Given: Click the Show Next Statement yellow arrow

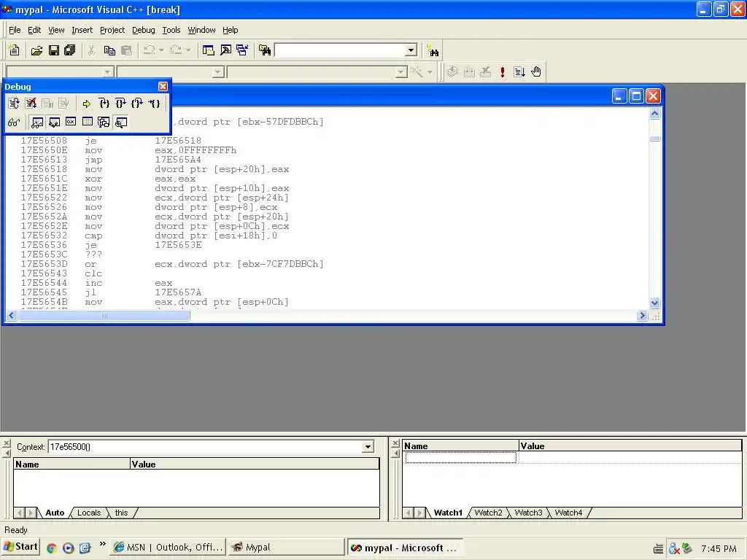Looking at the screenshot, I should 87,104.
